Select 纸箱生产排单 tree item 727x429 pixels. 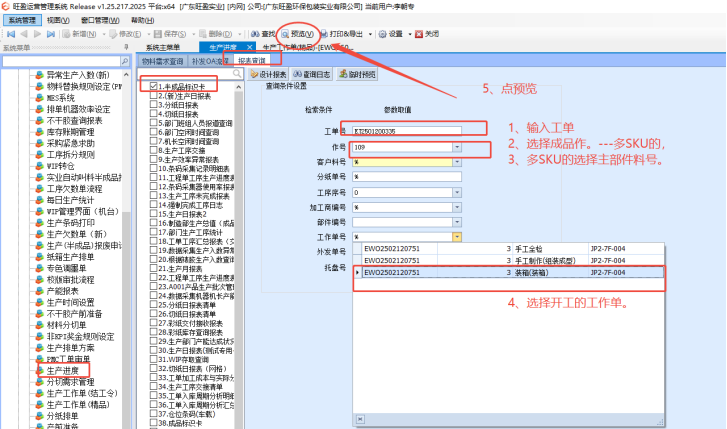click(x=70, y=257)
